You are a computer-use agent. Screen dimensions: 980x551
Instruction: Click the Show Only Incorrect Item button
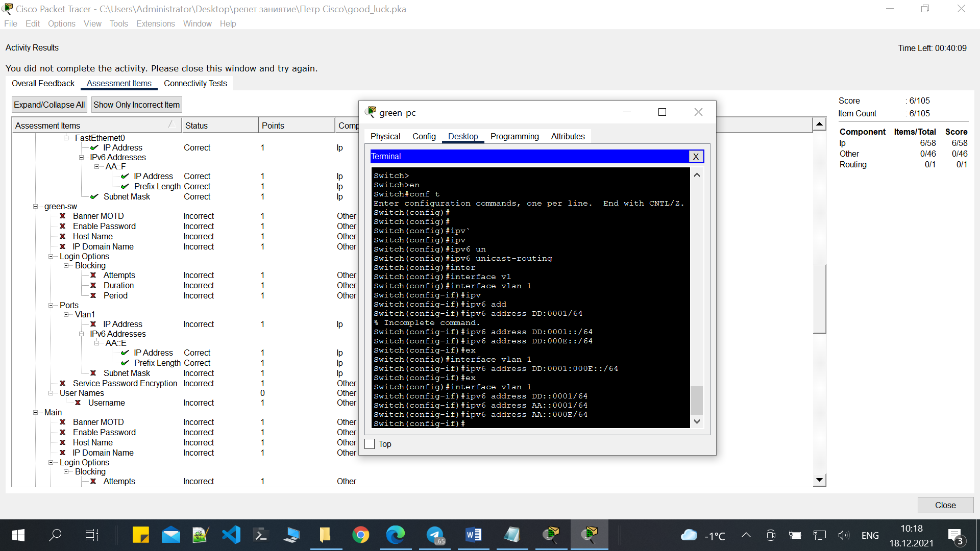136,105
